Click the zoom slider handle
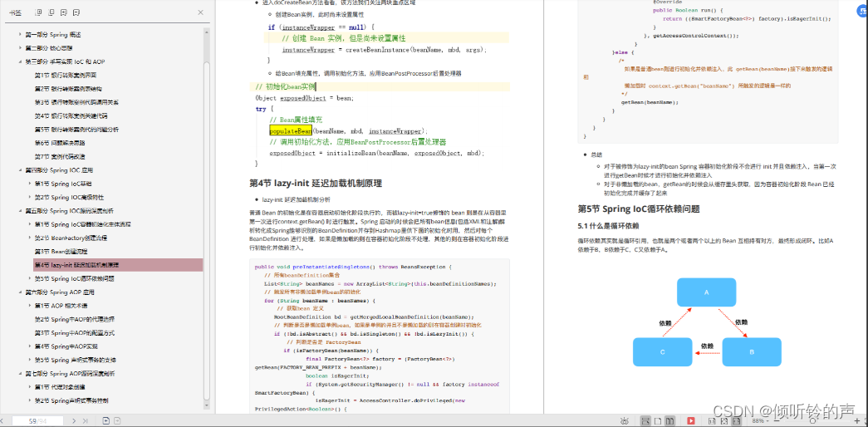 tap(812, 421)
